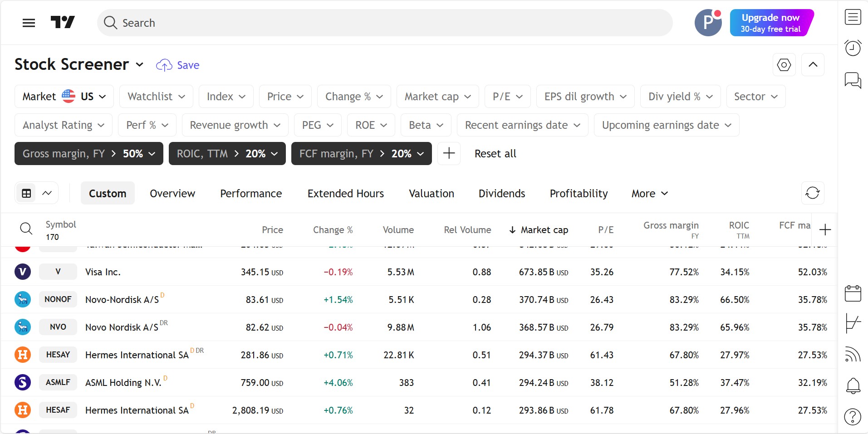Open watchlist panel in right sidebar
The width and height of the screenshot is (868, 434).
853,17
